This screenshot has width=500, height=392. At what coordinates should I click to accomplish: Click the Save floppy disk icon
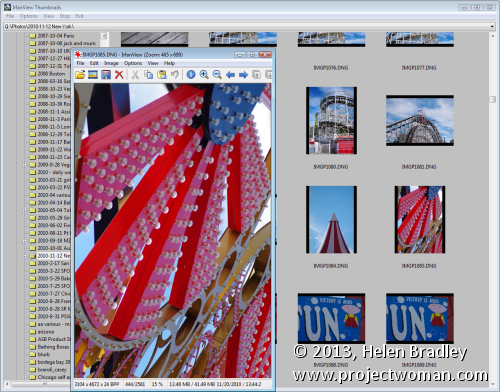coord(106,75)
